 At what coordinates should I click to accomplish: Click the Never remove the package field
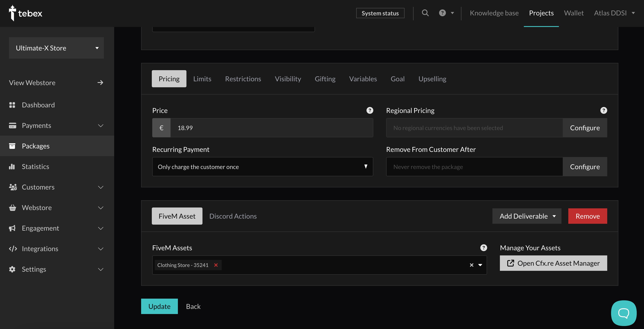[474, 167]
